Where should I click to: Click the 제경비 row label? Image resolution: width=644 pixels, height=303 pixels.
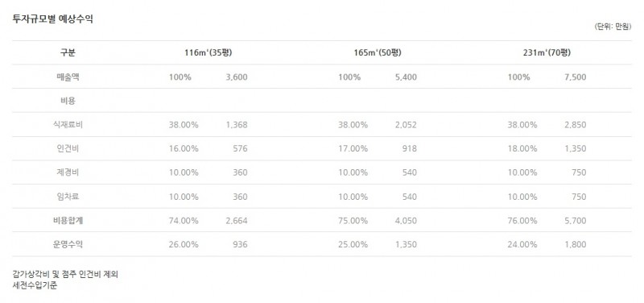(68, 172)
